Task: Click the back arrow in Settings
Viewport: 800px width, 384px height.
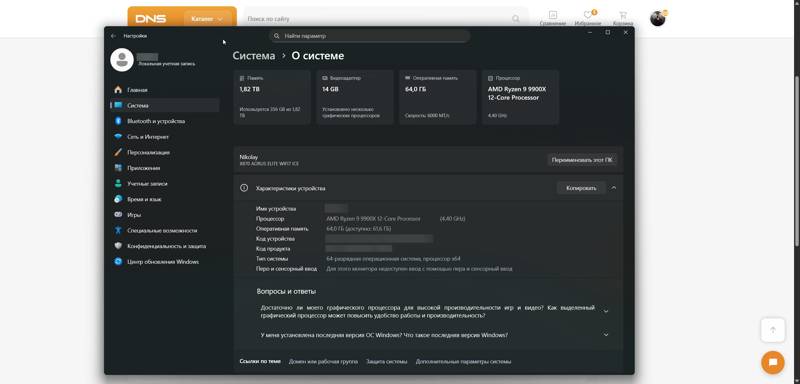Action: [113, 36]
